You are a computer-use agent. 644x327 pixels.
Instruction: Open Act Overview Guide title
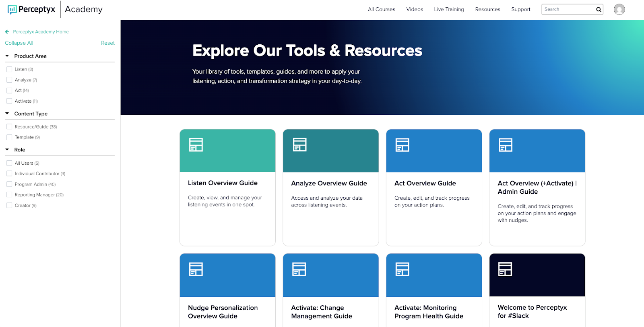(425, 183)
